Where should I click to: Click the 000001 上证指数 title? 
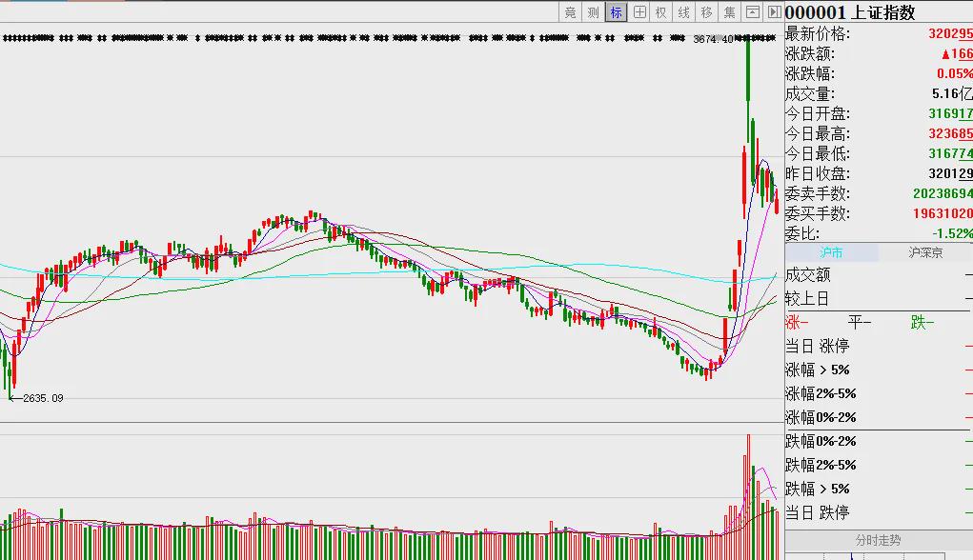pyautogui.click(x=850, y=12)
